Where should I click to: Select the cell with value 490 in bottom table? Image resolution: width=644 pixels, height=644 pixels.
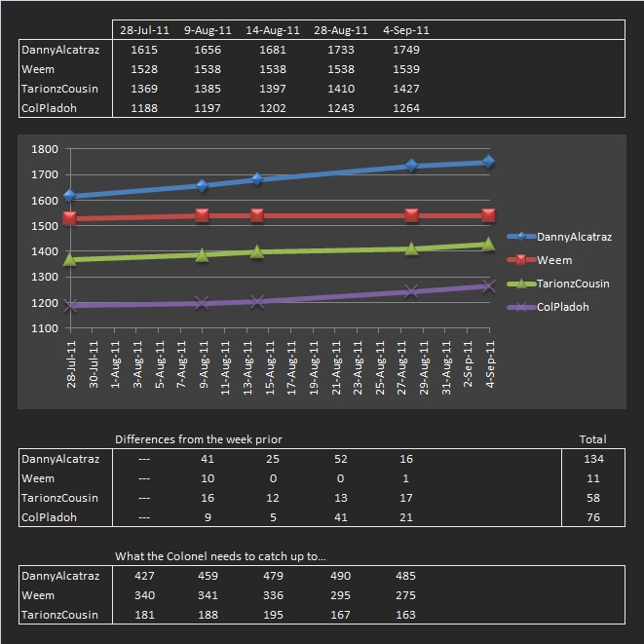(x=340, y=576)
